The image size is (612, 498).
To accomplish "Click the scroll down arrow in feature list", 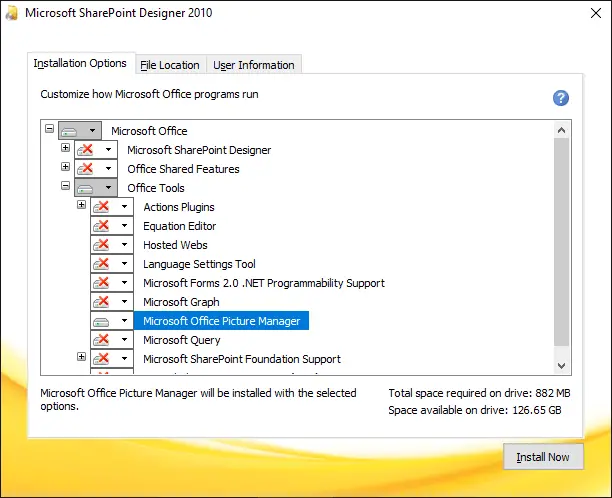I will pyautogui.click(x=561, y=366).
